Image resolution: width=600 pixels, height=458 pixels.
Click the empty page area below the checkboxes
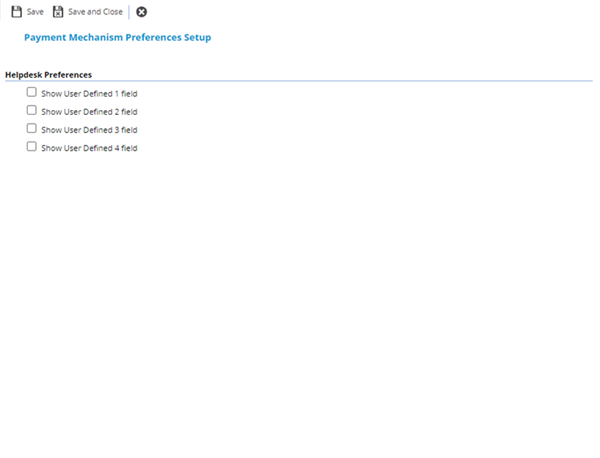[300, 300]
